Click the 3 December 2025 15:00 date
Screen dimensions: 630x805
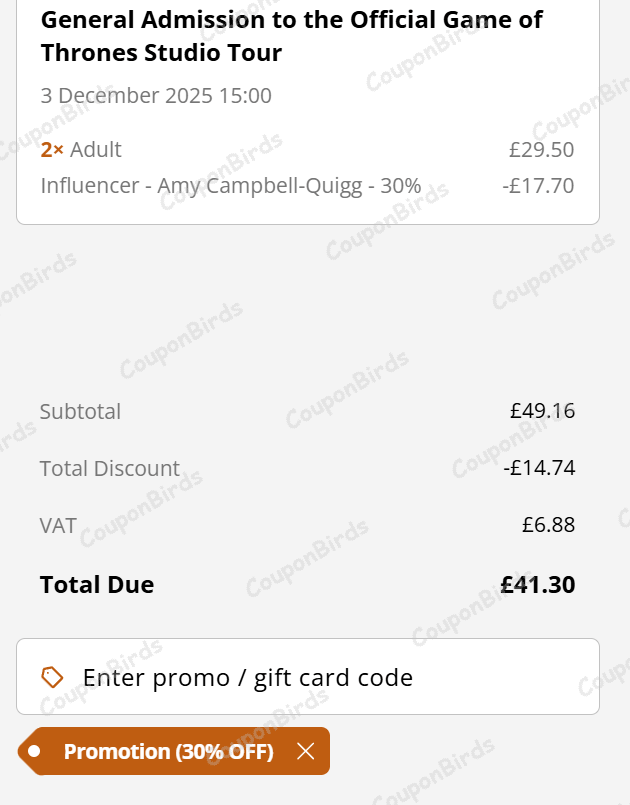click(156, 96)
